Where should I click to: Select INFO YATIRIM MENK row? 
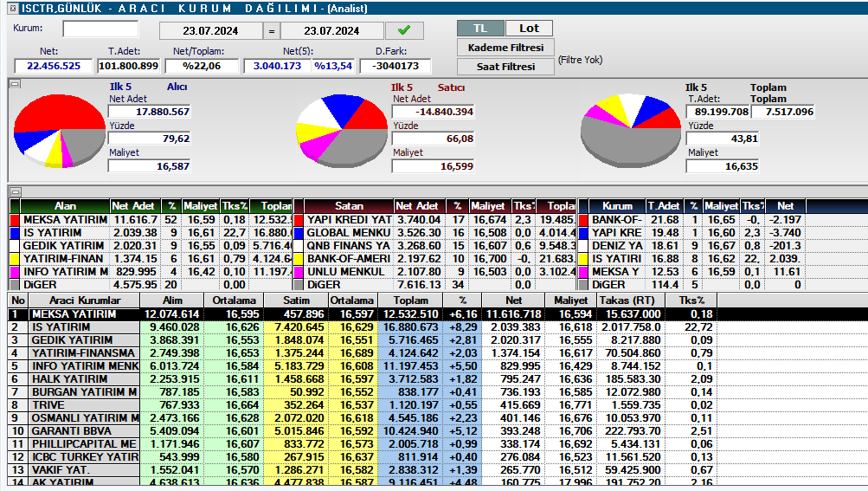[x=437, y=366]
